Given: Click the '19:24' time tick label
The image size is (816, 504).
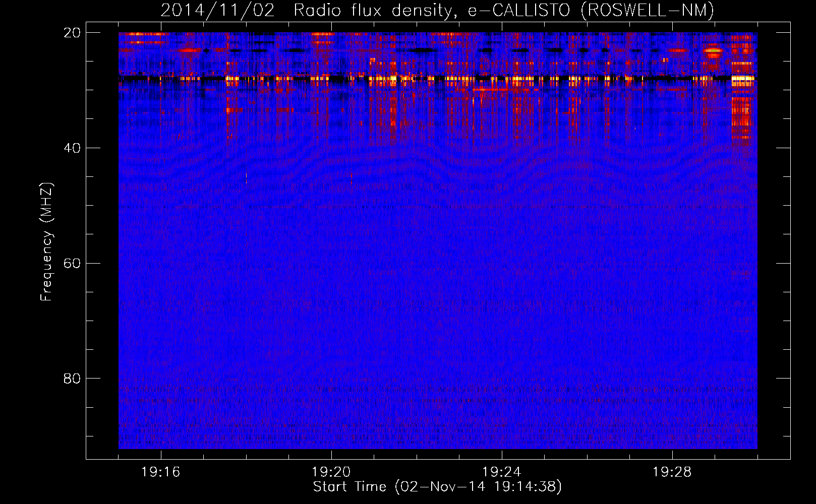Looking at the screenshot, I should pos(502,472).
